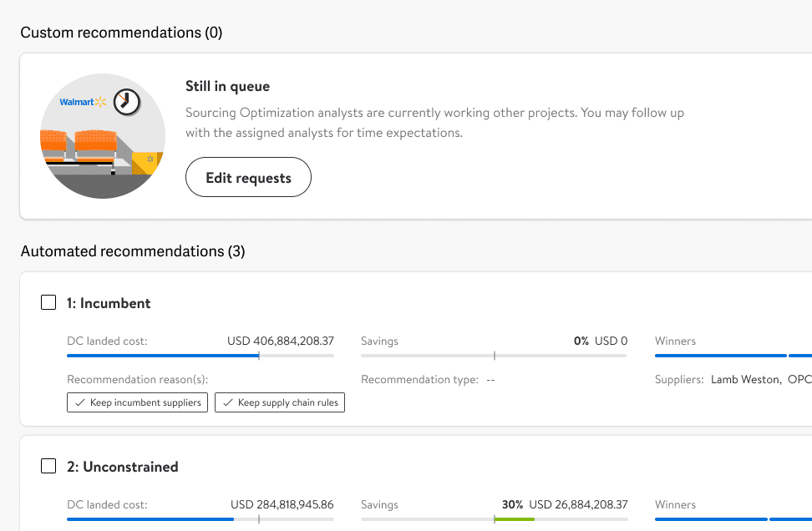Viewport: 812px width, 531px height.
Task: Click the Unconstrained Winners bar
Action: 733,519
